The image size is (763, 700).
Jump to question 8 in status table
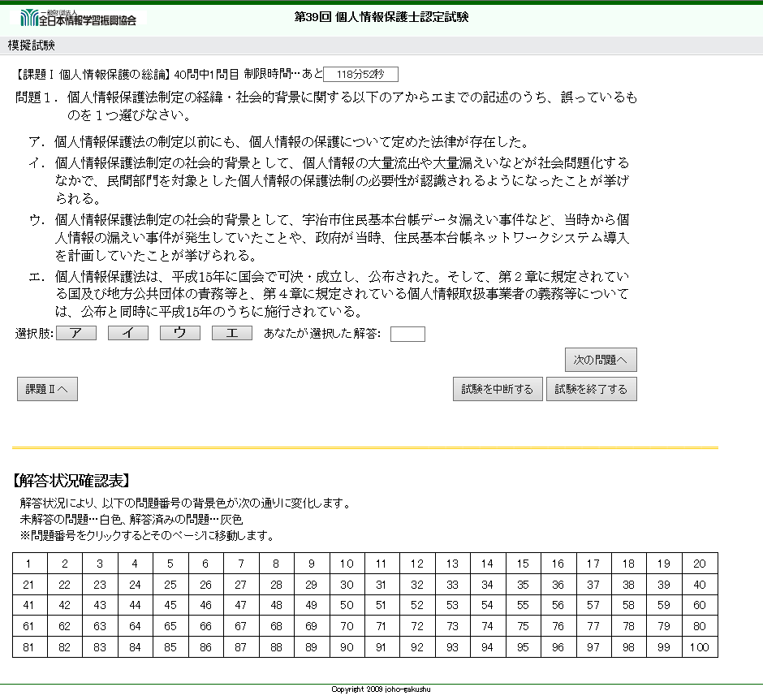[x=277, y=564]
